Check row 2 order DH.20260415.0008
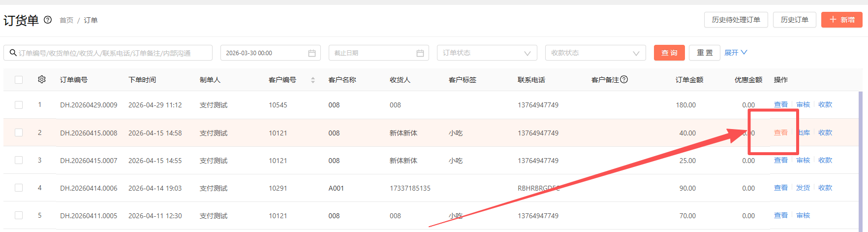The image size is (868, 232). coord(19,133)
